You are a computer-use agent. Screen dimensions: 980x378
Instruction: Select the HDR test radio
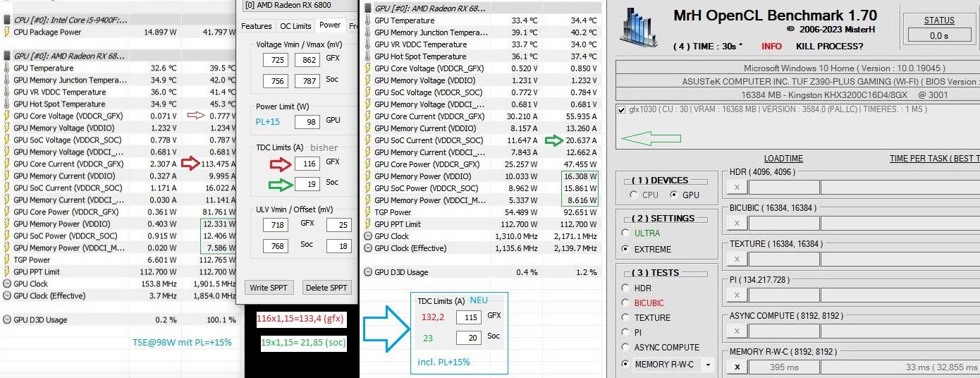click(x=625, y=288)
